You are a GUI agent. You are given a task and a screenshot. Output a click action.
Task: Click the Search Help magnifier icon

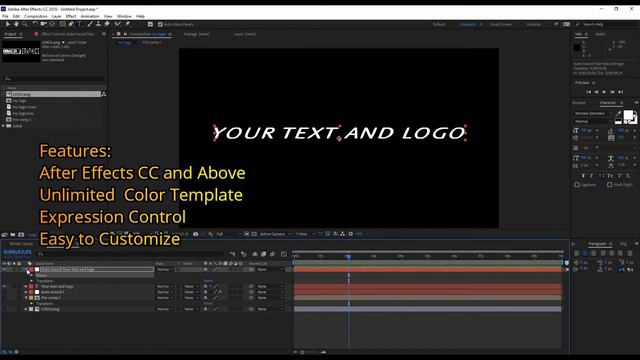point(578,24)
